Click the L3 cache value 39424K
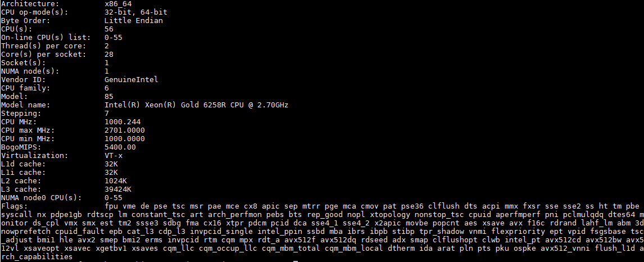The width and height of the screenshot is (644, 262). click(118, 189)
